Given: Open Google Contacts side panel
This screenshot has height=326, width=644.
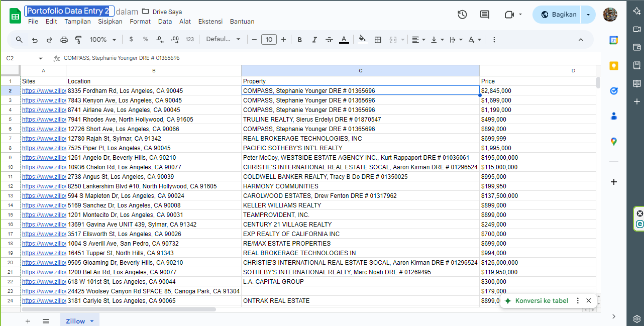Looking at the screenshot, I should pyautogui.click(x=613, y=116).
